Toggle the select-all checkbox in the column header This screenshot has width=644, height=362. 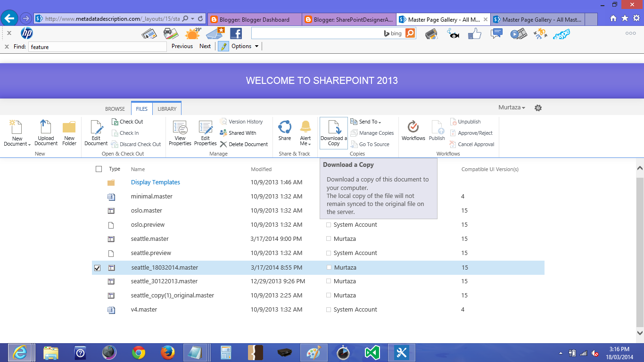click(99, 169)
